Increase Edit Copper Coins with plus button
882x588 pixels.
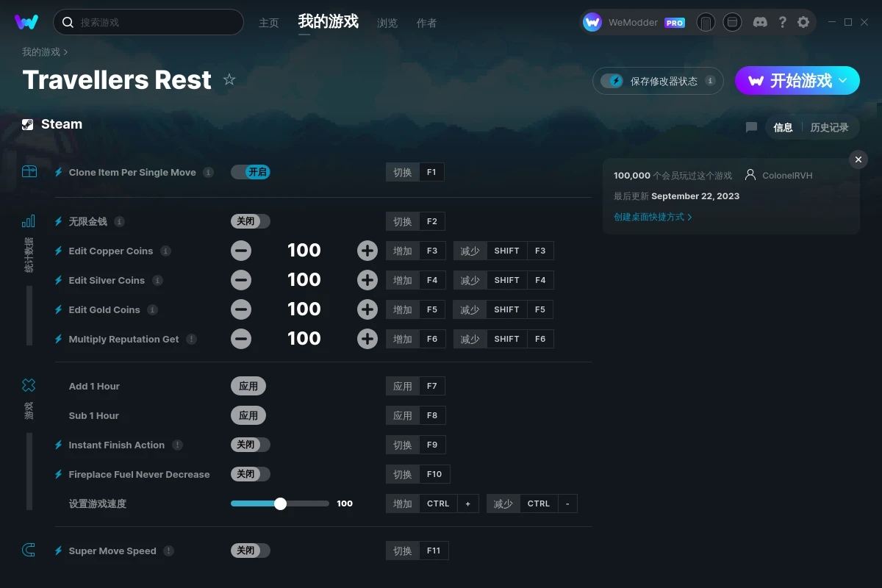click(x=367, y=251)
